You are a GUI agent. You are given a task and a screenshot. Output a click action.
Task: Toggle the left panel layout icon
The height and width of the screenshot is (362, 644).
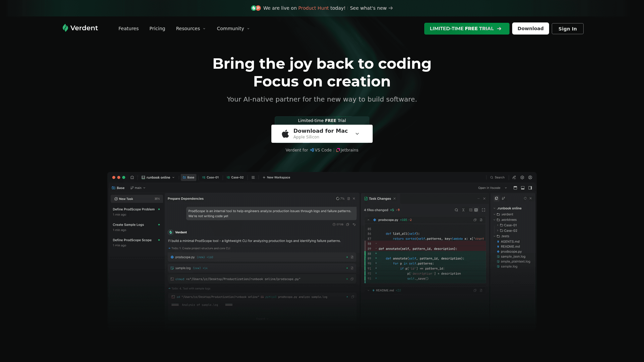(515, 188)
